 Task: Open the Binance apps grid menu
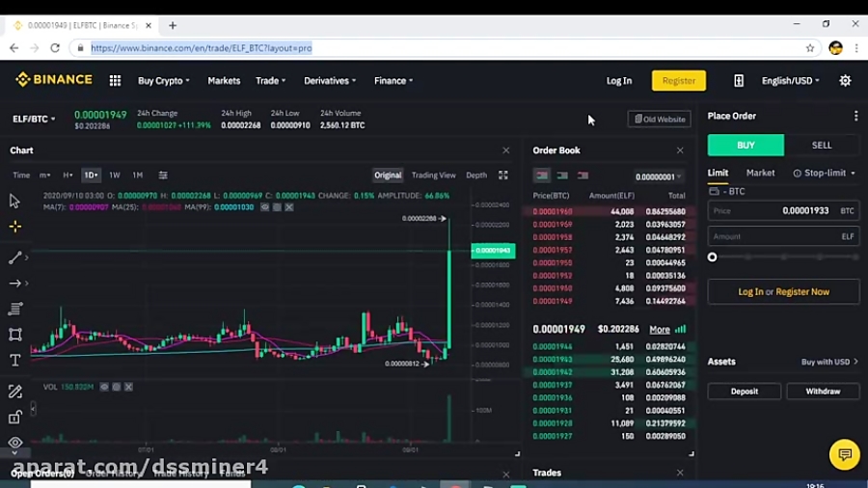[115, 81]
